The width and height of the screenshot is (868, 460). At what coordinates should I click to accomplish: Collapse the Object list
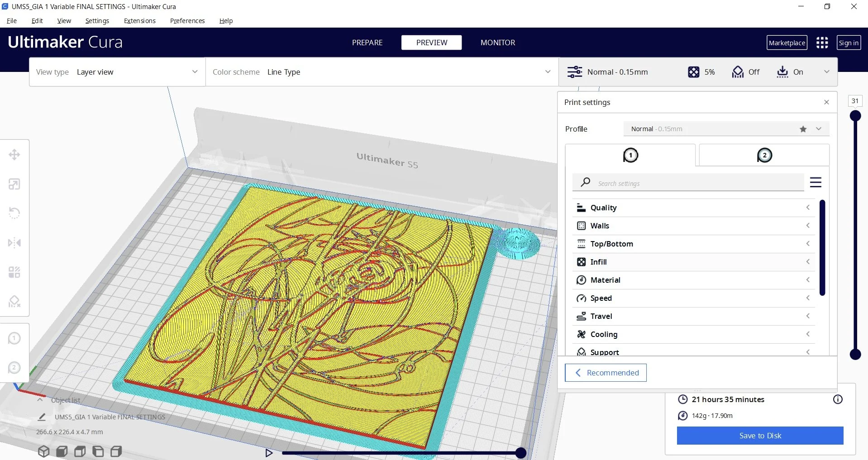click(40, 400)
